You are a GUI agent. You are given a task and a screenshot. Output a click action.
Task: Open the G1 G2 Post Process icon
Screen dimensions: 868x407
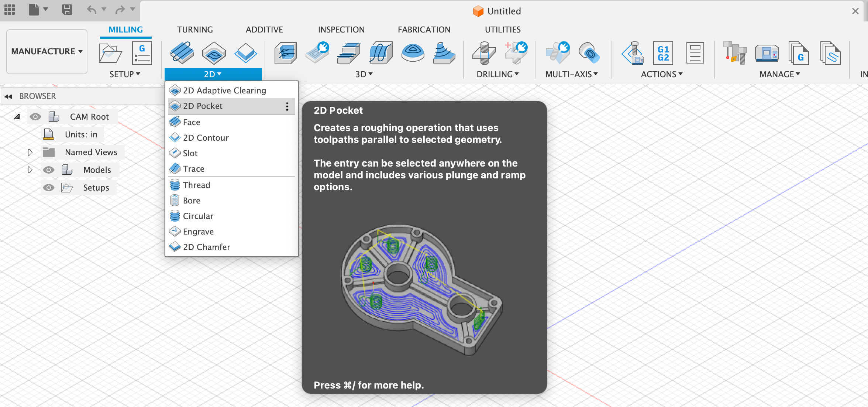click(x=663, y=54)
